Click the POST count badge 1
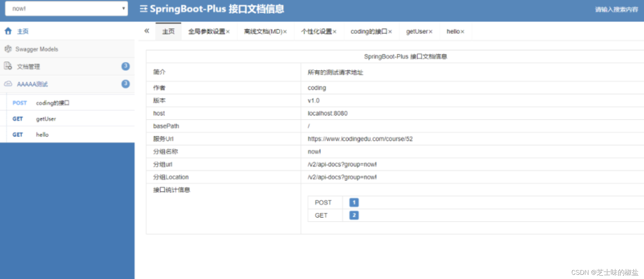644x279 pixels. tap(354, 202)
